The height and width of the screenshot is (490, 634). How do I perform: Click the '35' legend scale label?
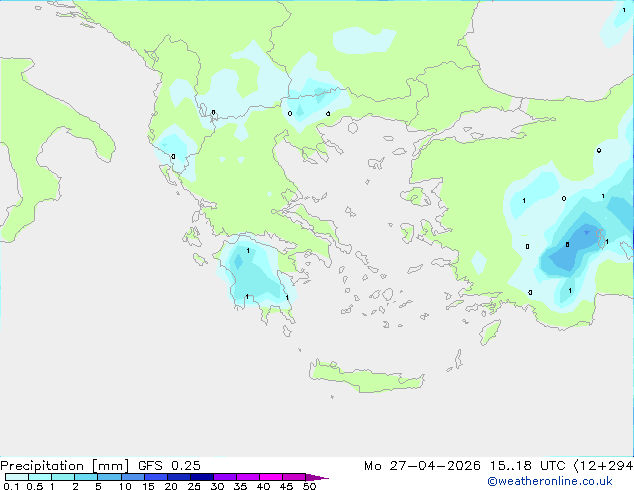pyautogui.click(x=240, y=486)
